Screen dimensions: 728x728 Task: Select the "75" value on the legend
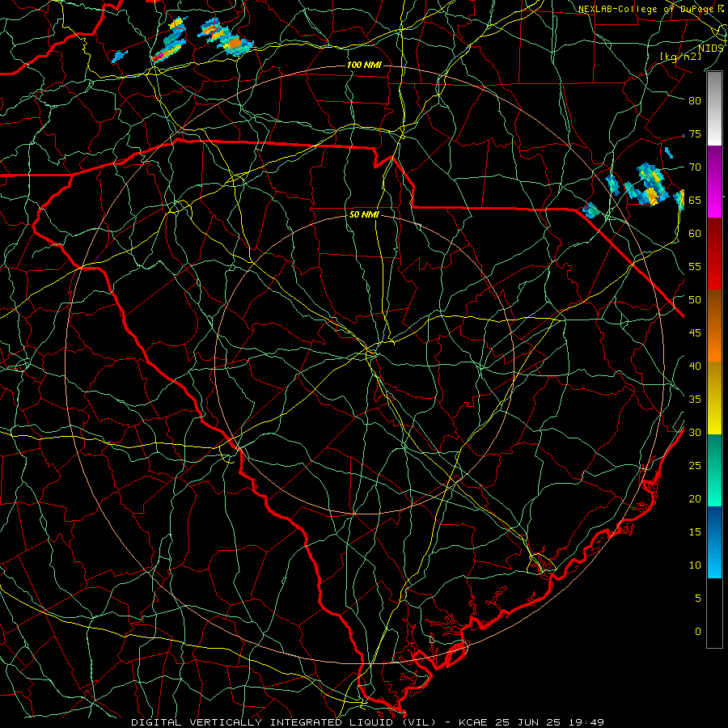[695, 133]
